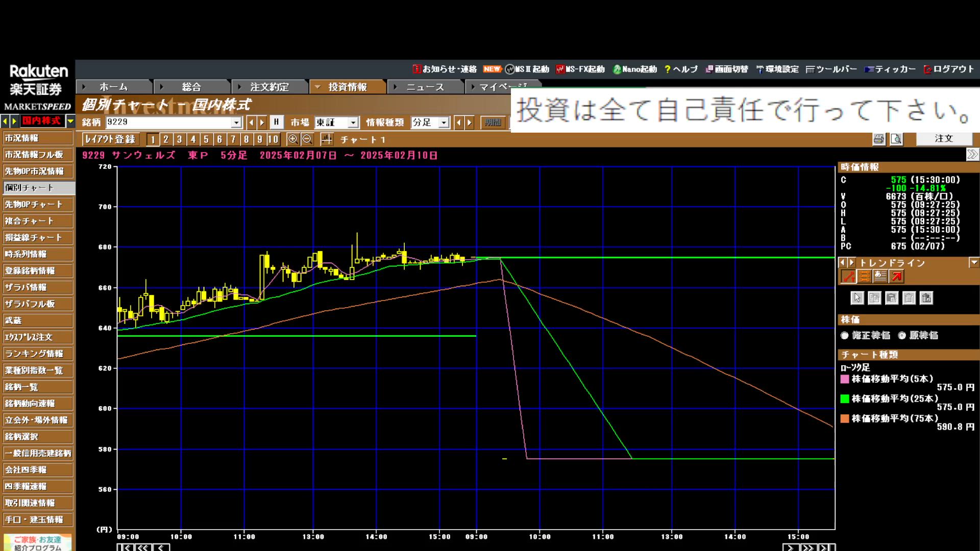Select 原株価 radio button
This screenshot has width=980, height=551.
pyautogui.click(x=902, y=335)
